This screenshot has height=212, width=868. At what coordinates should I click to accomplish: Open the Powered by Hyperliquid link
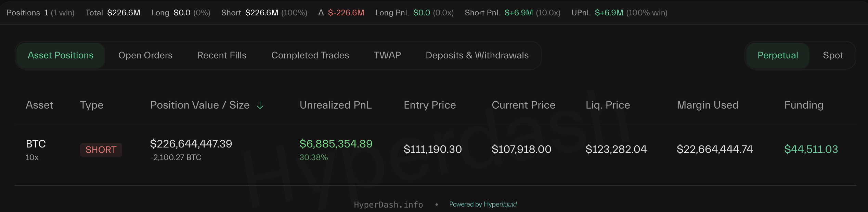[483, 204]
